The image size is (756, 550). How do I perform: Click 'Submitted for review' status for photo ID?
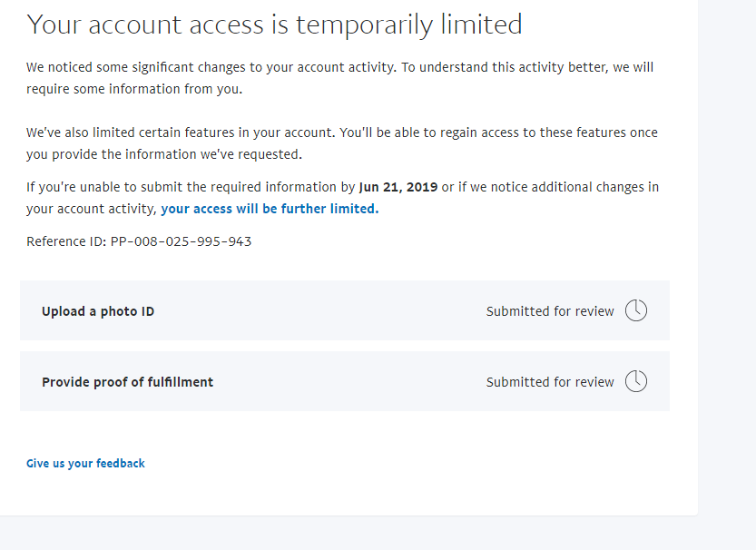pyautogui.click(x=550, y=311)
